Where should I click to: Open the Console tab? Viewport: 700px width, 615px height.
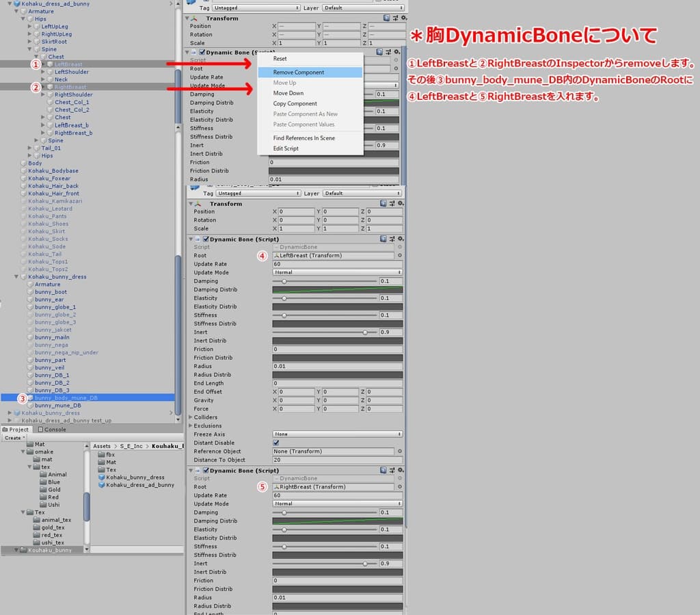[52, 429]
